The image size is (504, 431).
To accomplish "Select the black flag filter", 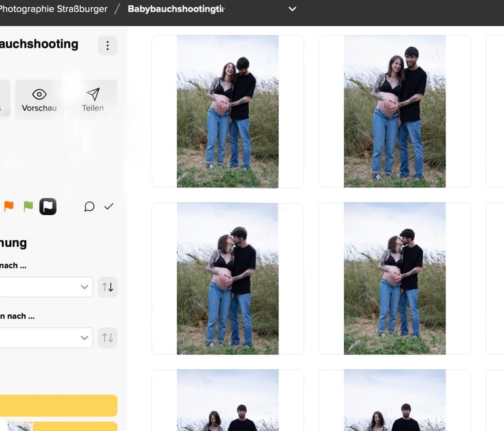I will click(48, 207).
